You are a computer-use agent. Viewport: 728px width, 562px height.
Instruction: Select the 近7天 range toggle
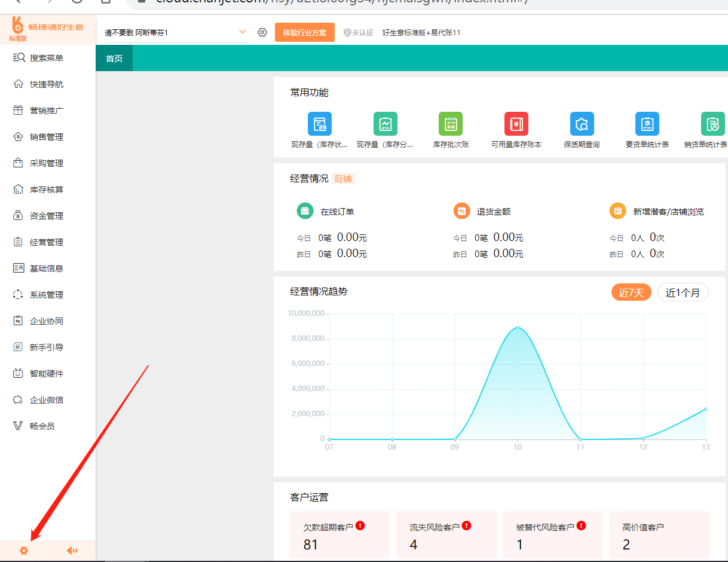coord(631,292)
